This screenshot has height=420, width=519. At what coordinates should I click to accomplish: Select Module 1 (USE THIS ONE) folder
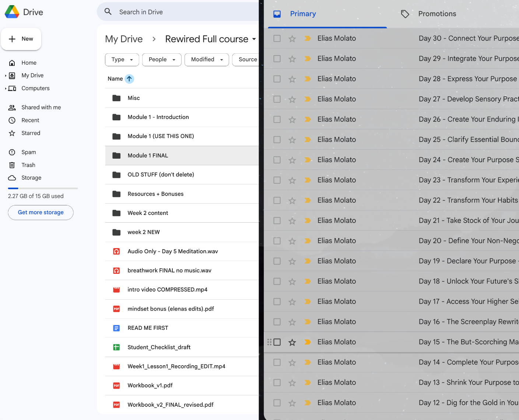[182, 136]
